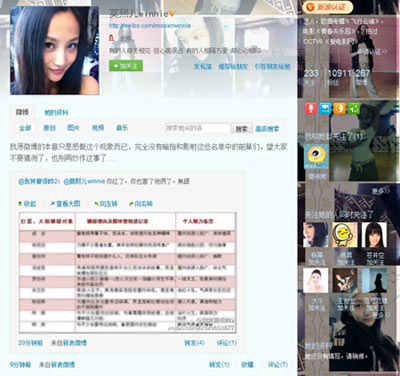Open the large view via 查看大图

click(x=65, y=204)
